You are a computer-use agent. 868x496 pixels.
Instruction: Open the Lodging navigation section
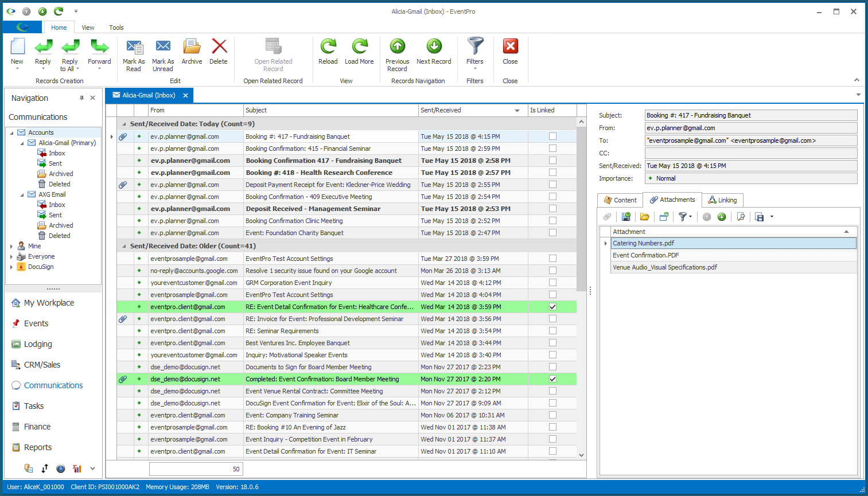point(38,344)
